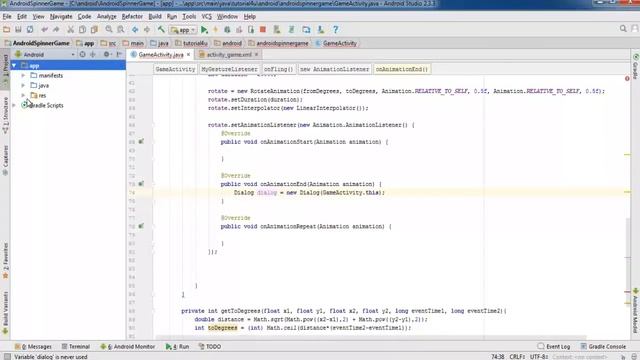The width and height of the screenshot is (640, 360).
Task: Click the Cut scissors icon
Action: 71,29
